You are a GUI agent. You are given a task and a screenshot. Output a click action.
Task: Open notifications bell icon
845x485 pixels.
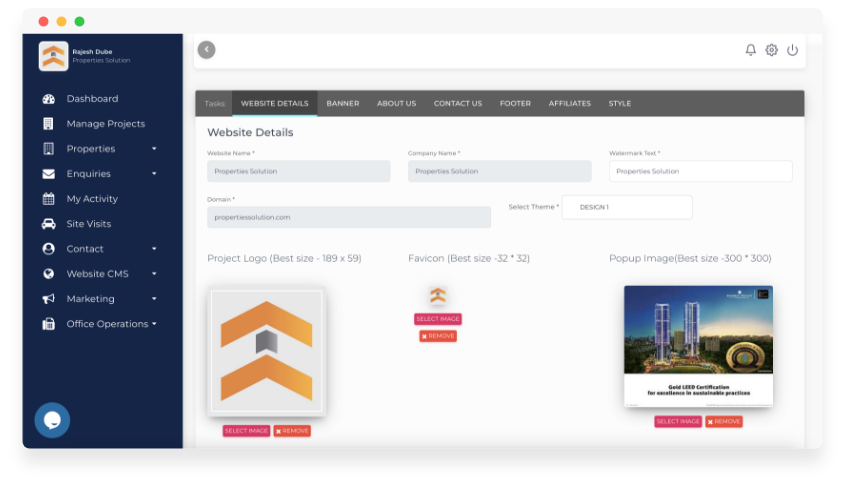pos(751,50)
